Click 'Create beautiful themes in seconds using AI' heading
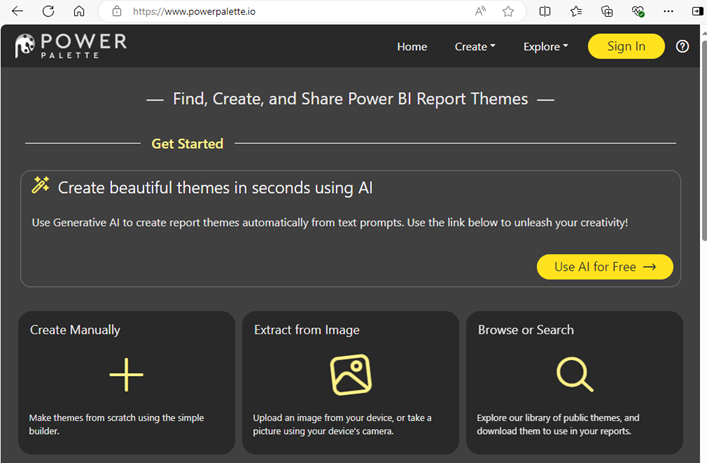The image size is (707, 463). click(x=215, y=188)
